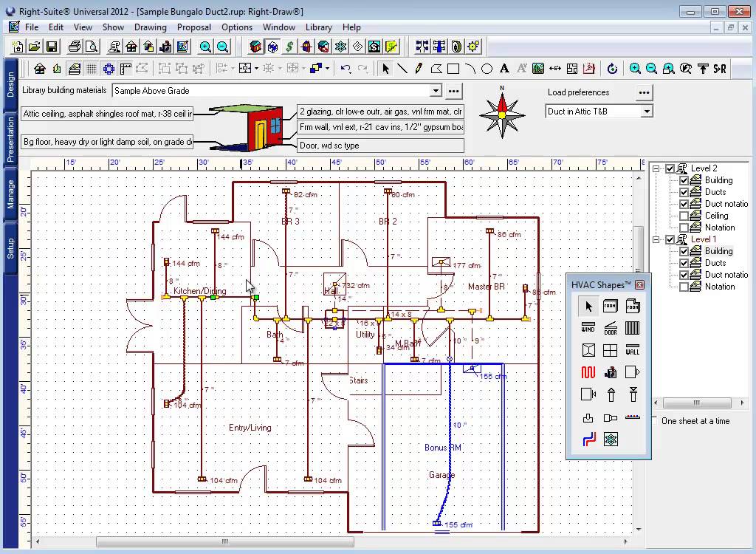Select the Ellipse drawing tool
The image size is (756, 554).
tap(487, 69)
